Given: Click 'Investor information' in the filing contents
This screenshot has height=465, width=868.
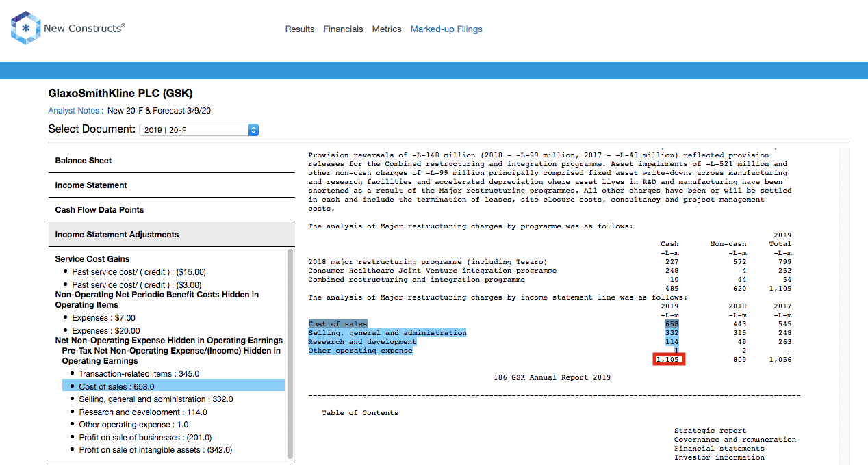Looking at the screenshot, I should (719, 457).
